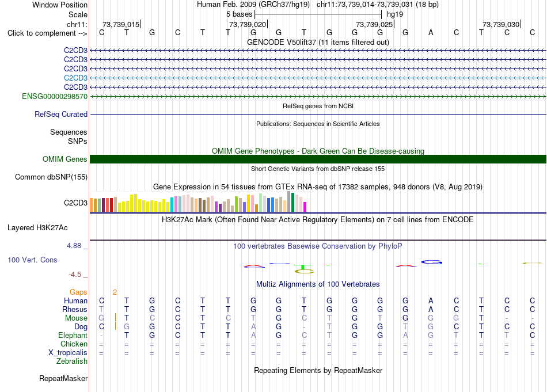Click the Human alignment row label
Image resolution: width=547 pixels, height=392 pixels.
pyautogui.click(x=75, y=300)
